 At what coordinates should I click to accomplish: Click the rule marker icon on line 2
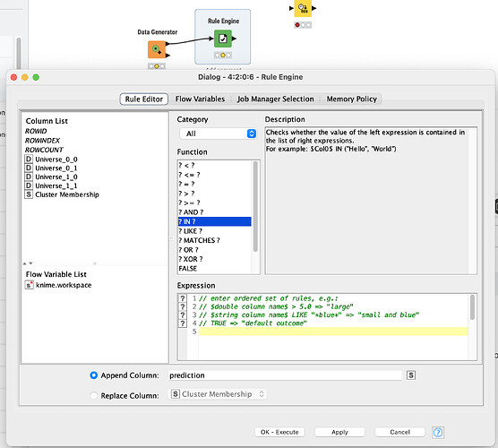183,306
